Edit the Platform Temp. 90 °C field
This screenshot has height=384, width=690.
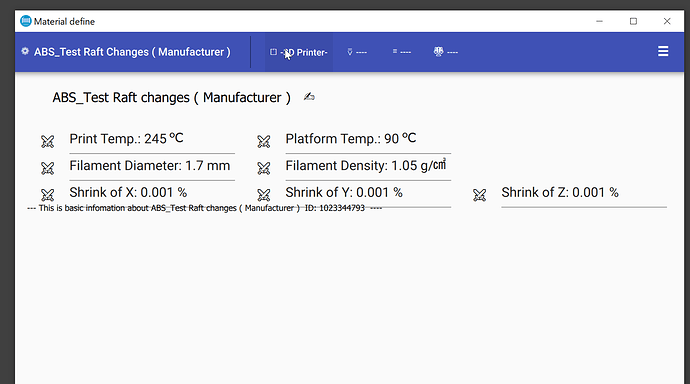368,141
